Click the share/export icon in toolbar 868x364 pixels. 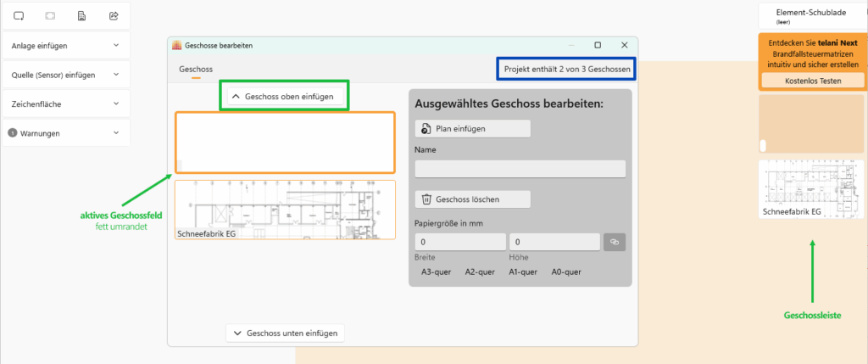click(x=114, y=15)
